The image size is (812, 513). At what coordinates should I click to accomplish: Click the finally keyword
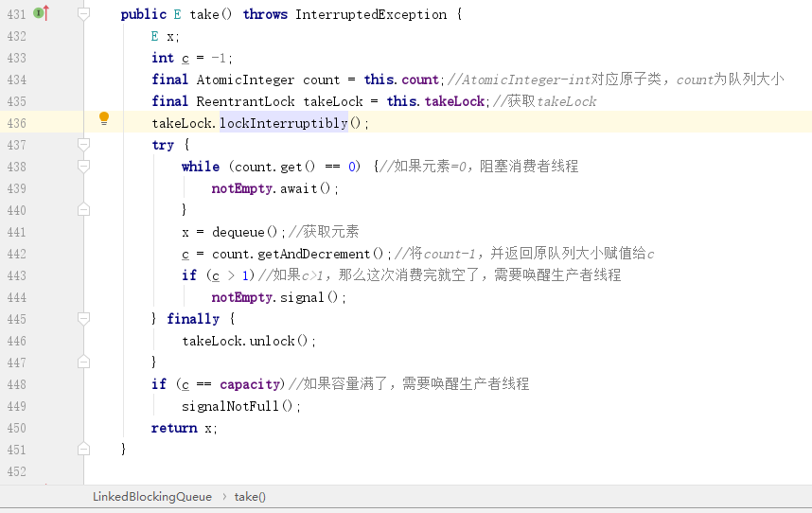[x=193, y=319]
